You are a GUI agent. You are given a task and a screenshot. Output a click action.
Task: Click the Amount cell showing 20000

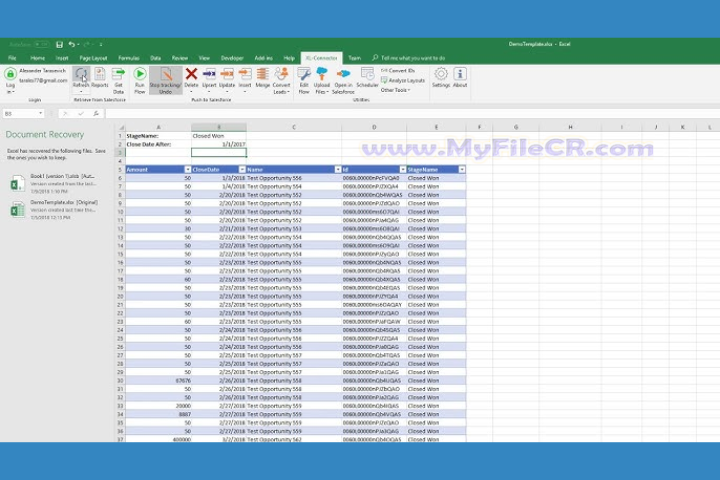[158, 406]
